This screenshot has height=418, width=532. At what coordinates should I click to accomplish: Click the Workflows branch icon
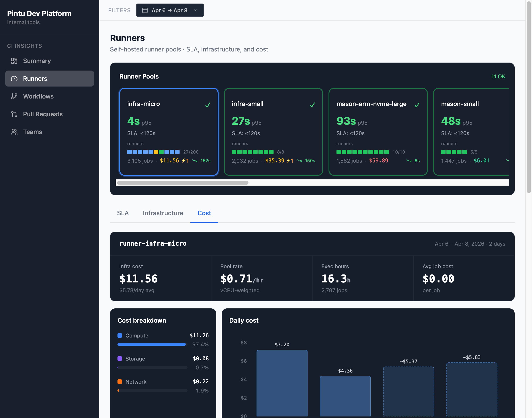click(x=14, y=96)
